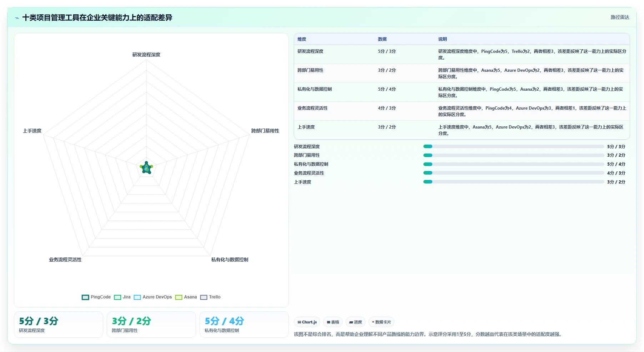Click the radar polygon at chart center
The height and width of the screenshot is (352, 644).
(x=146, y=167)
